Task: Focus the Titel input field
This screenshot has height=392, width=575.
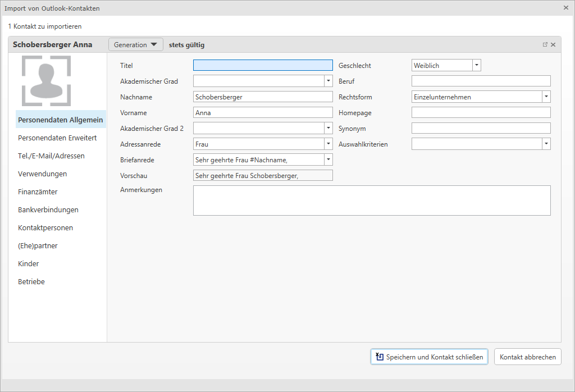Action: (263, 66)
